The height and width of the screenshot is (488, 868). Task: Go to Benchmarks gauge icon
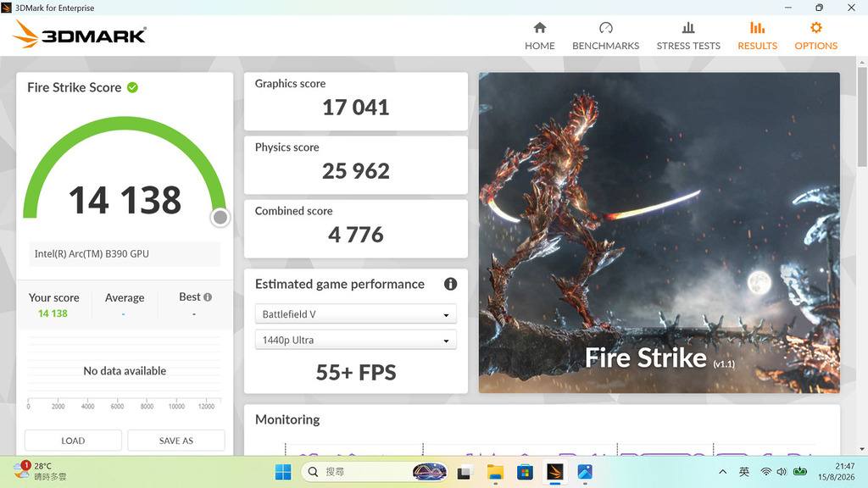click(x=605, y=28)
